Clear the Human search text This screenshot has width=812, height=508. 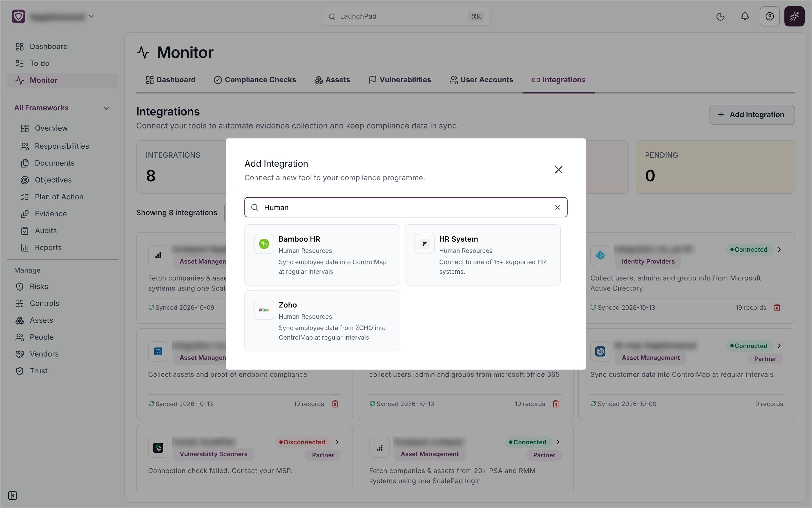click(557, 207)
